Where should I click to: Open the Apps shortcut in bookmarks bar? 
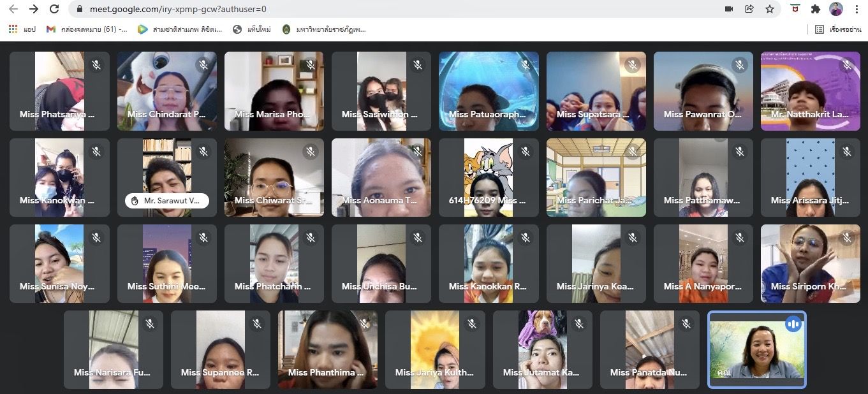[x=22, y=29]
